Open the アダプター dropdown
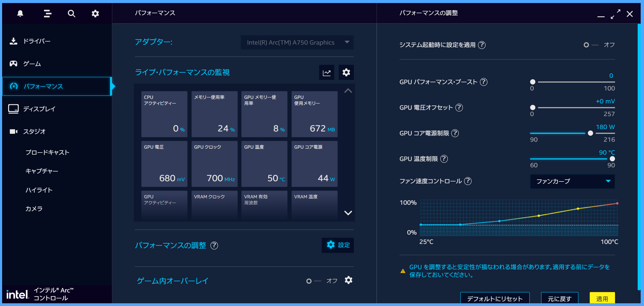The height and width of the screenshot is (306, 644). point(297,43)
